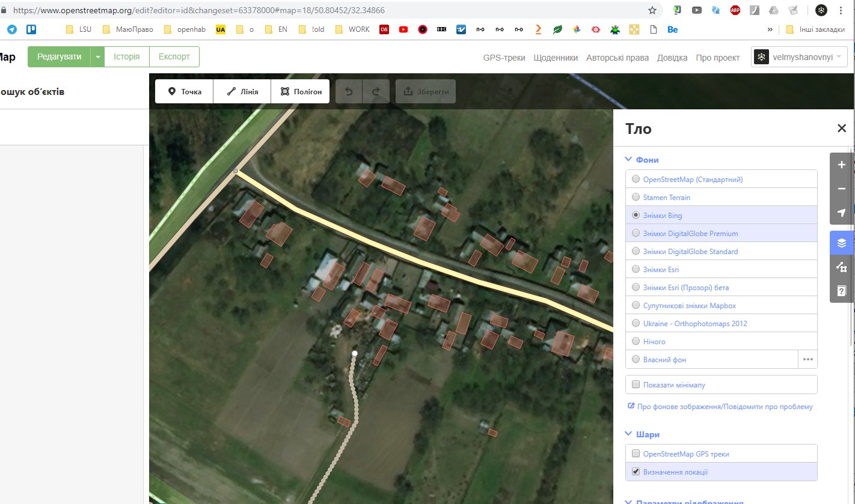Click the undo arrow button
This screenshot has width=855, height=504.
click(x=349, y=92)
